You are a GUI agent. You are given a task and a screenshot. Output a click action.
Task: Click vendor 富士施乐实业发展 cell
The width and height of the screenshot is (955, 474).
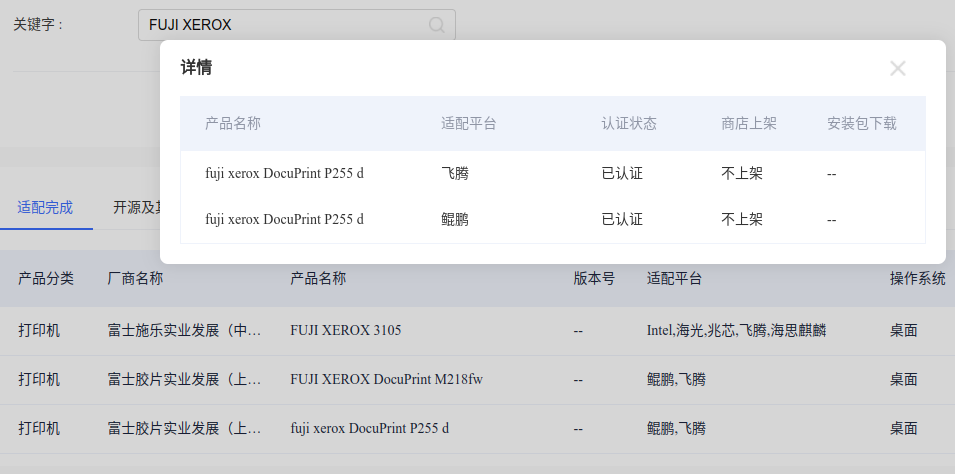185,331
